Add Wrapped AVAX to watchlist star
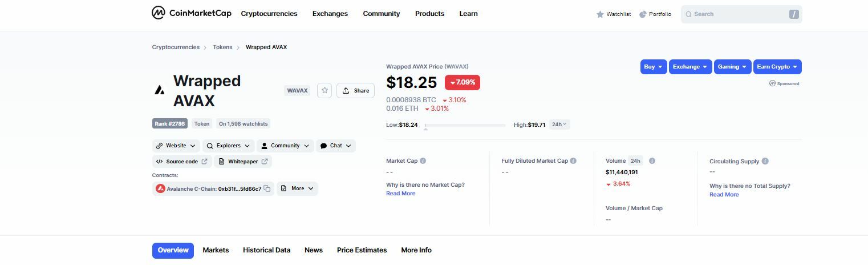868x265 pixels. [x=325, y=90]
